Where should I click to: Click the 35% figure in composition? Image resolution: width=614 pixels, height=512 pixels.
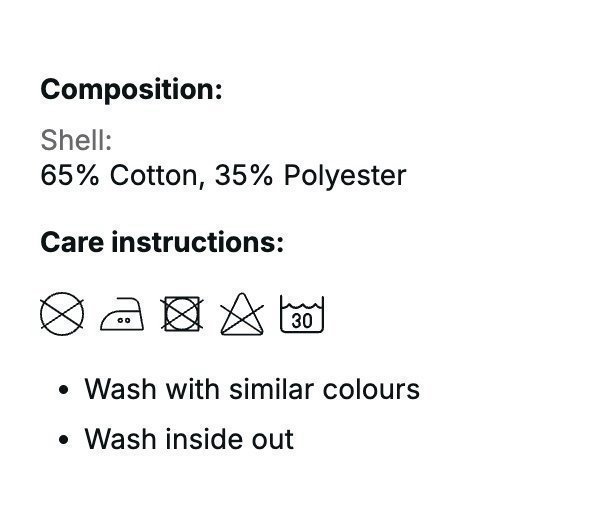click(x=244, y=176)
